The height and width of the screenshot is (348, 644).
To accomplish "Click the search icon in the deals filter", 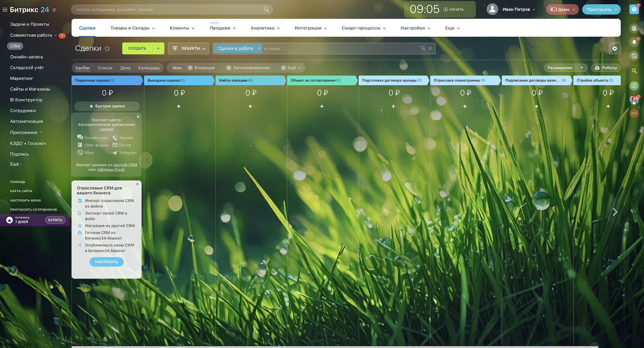I will coord(423,48).
